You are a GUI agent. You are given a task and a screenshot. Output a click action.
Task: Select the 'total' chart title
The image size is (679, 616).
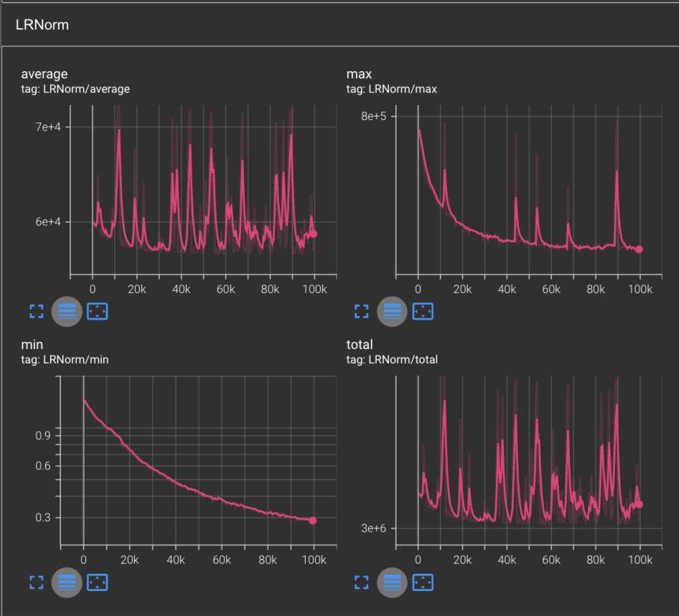(x=360, y=345)
